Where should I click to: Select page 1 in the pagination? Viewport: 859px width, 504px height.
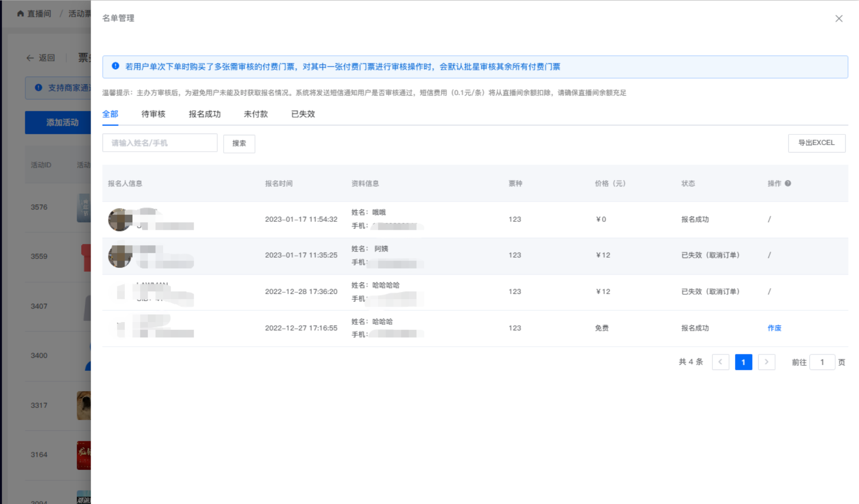[x=743, y=362]
